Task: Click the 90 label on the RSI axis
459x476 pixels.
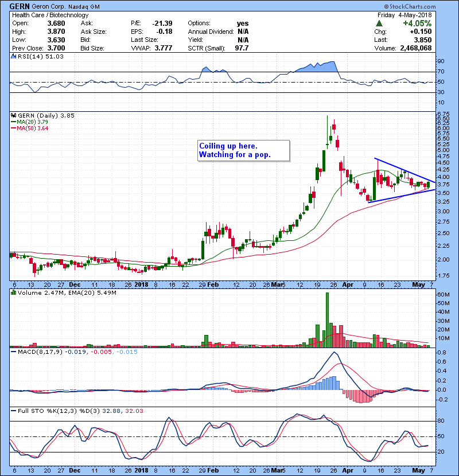Action: coord(441,61)
